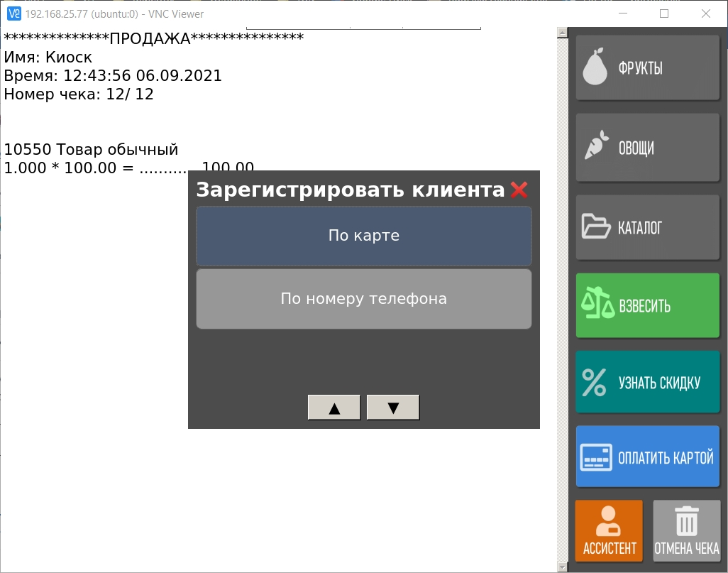Click the receipt scrollbar's top arrow
The width and height of the screenshot is (728, 573).
[x=562, y=33]
